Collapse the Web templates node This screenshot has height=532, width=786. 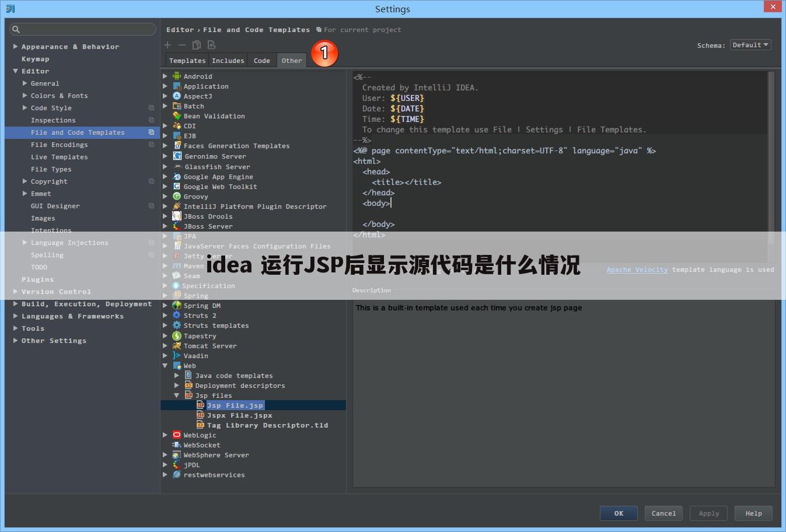coord(165,366)
